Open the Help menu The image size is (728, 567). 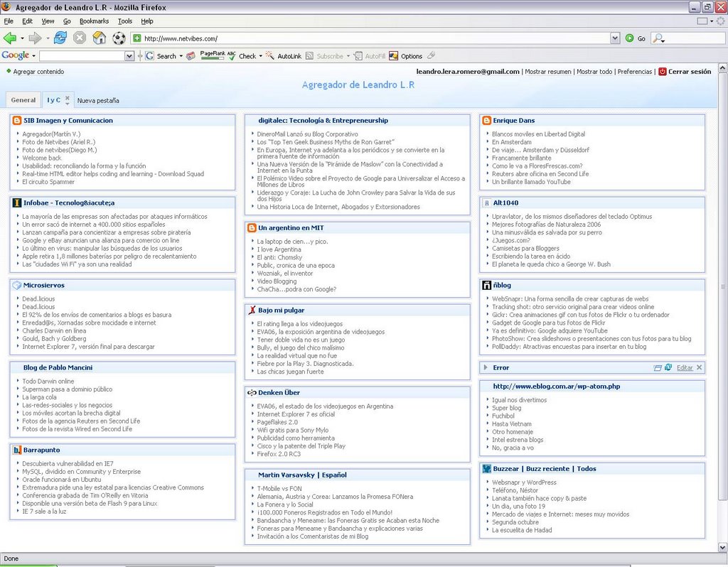tap(147, 21)
